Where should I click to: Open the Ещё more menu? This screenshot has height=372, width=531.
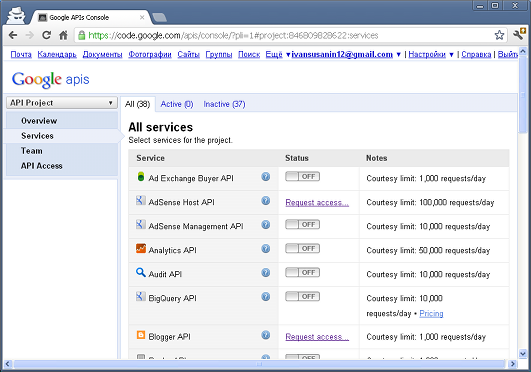point(274,54)
